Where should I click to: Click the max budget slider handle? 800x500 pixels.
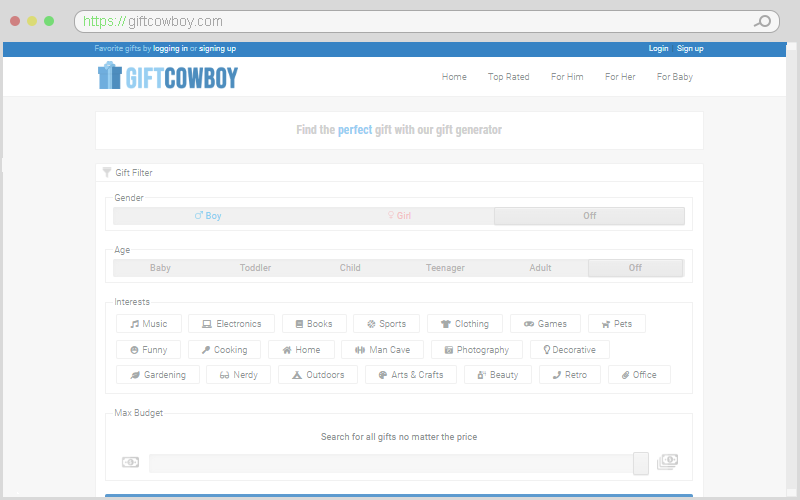pos(640,463)
